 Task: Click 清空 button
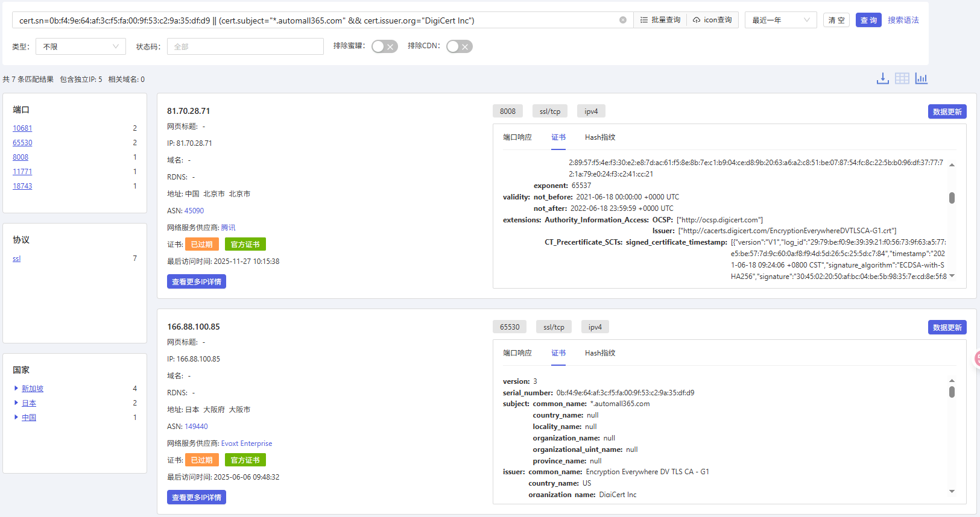(x=836, y=20)
